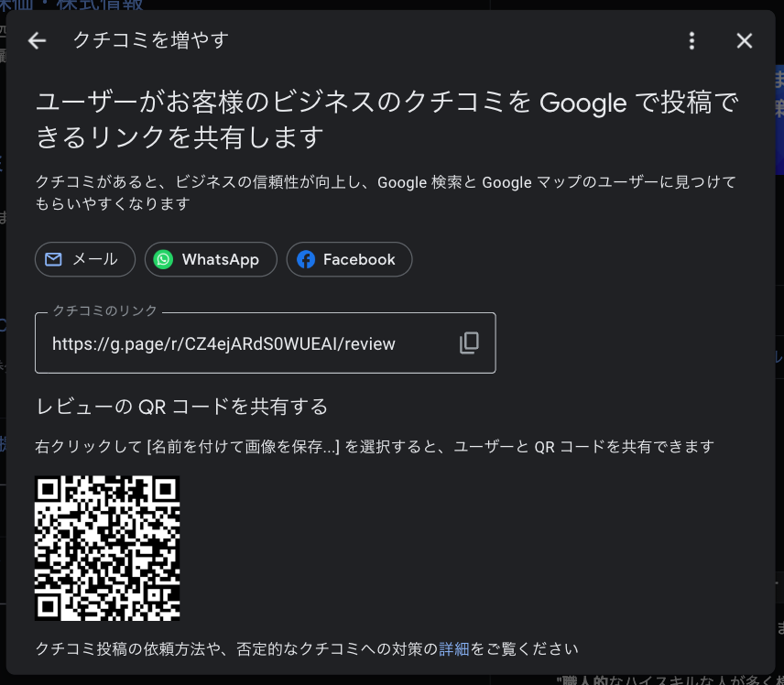
Task: Click the envelope icon on the メール button
Action: [55, 259]
